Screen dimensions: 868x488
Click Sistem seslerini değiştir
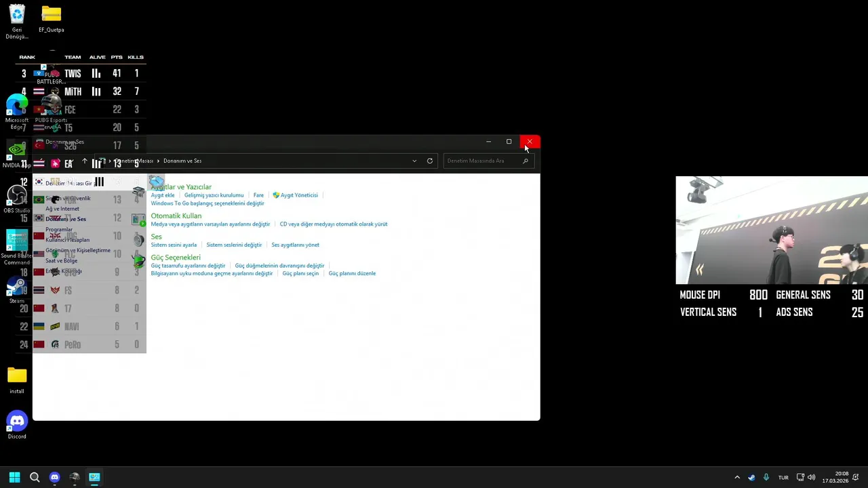234,245
